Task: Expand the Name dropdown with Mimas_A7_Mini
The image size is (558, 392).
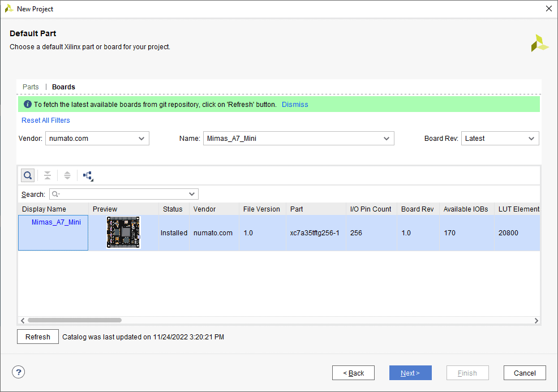Action: pos(298,139)
